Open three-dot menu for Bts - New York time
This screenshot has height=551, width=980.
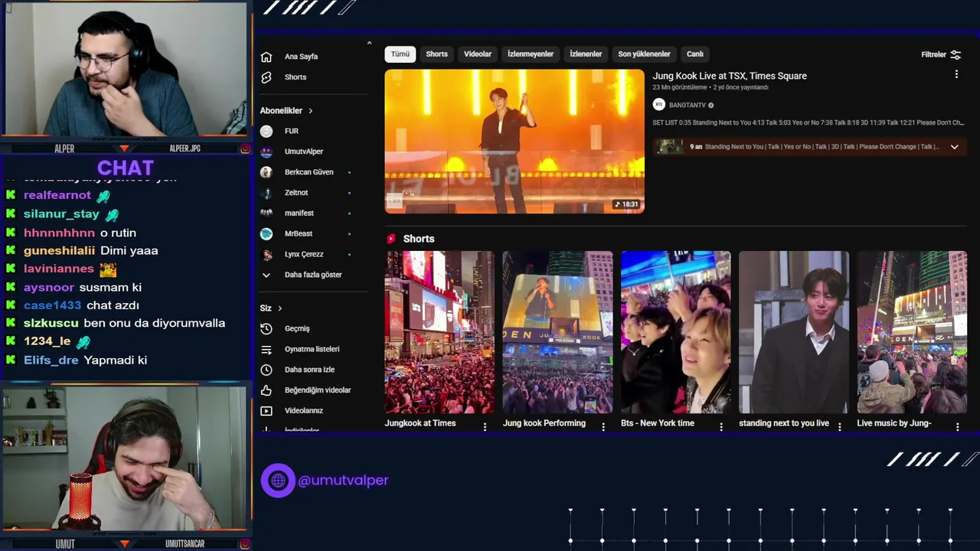pyautogui.click(x=721, y=427)
